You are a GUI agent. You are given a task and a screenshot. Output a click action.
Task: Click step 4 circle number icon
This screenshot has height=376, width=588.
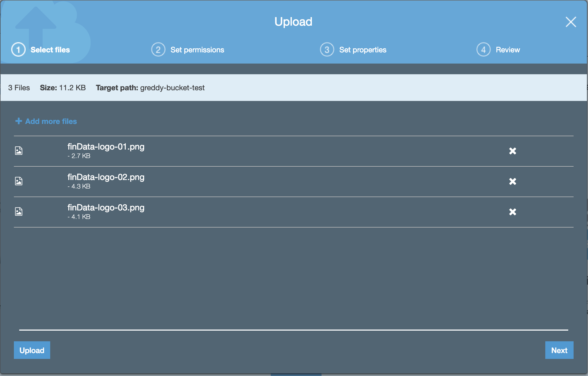pos(483,50)
